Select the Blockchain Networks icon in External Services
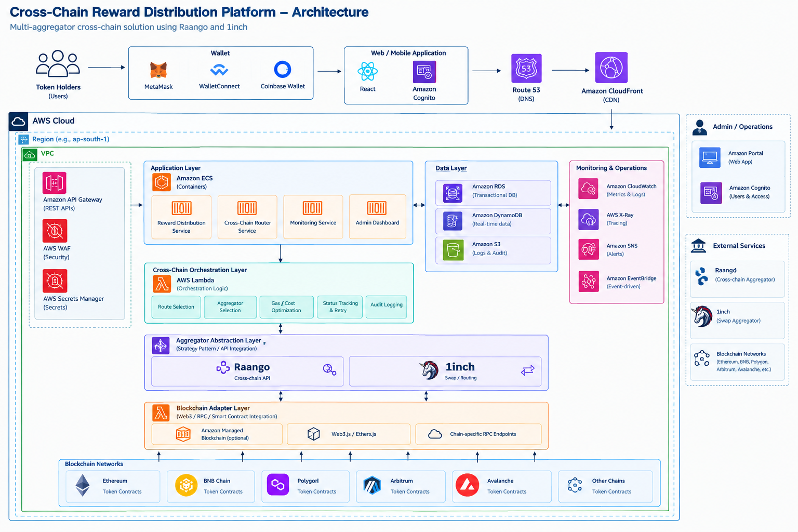 [x=702, y=358]
